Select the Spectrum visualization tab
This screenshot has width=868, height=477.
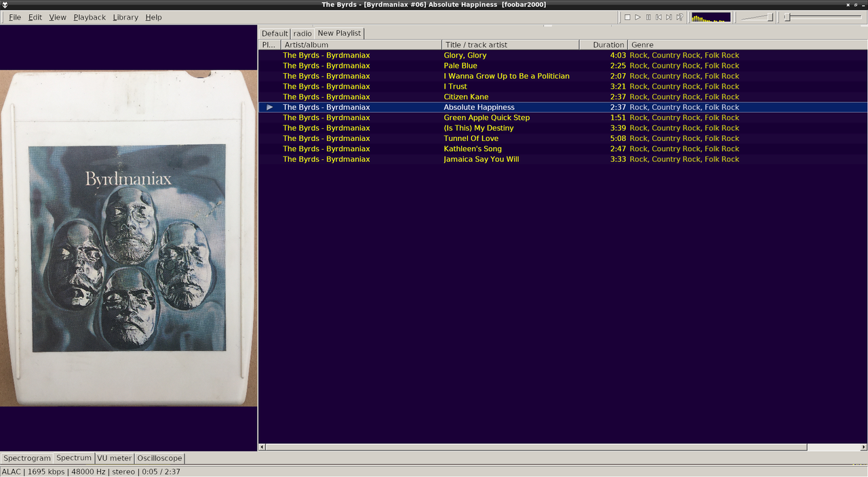tap(73, 457)
